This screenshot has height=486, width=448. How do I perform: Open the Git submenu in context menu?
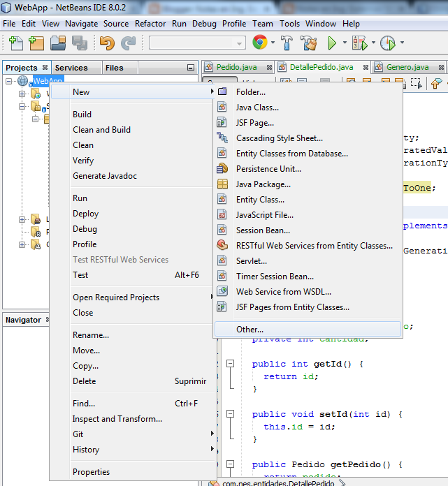click(x=133, y=434)
